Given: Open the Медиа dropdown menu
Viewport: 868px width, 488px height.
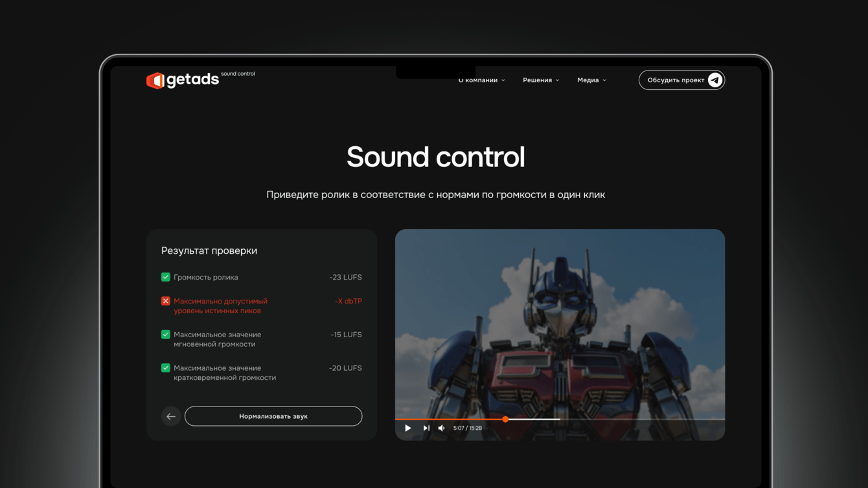Looking at the screenshot, I should [592, 80].
